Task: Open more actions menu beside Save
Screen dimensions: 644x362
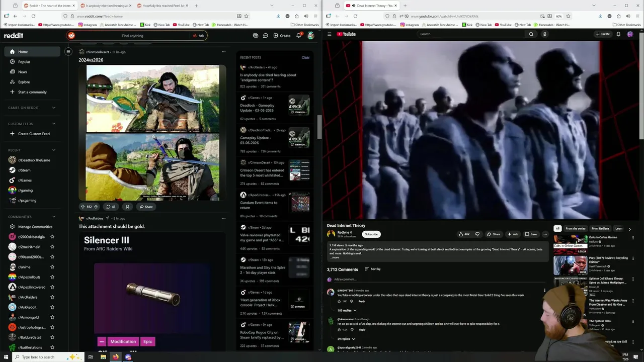Action: [545, 234]
